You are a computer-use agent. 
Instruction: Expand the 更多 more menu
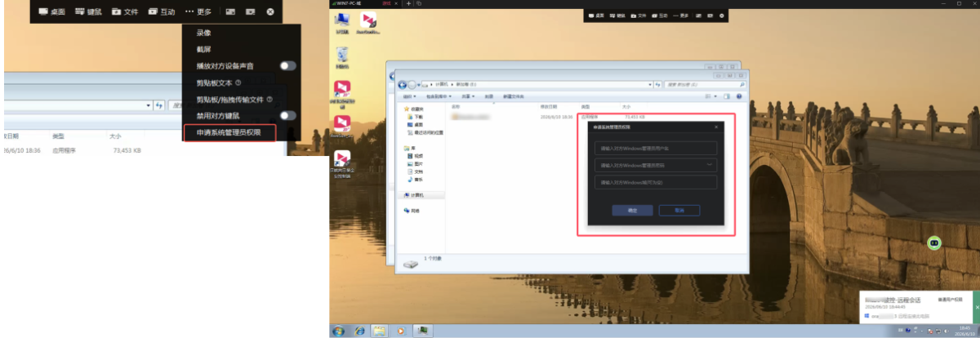click(198, 12)
